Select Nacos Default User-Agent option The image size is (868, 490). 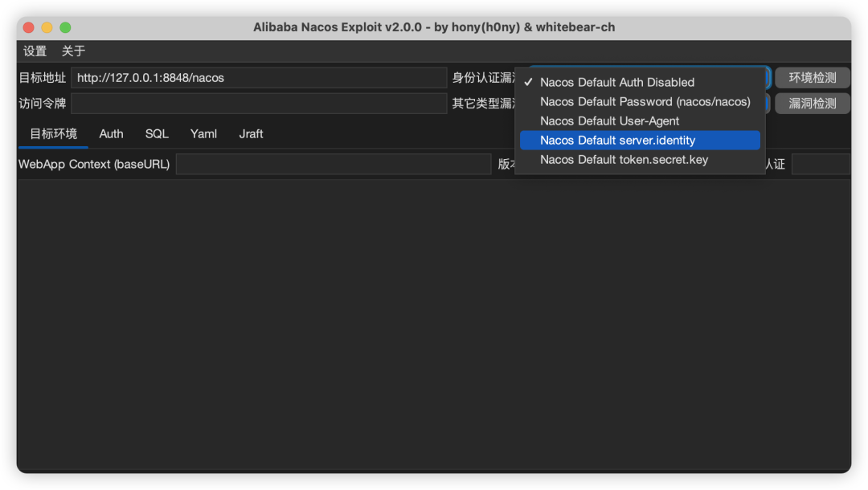pos(640,121)
